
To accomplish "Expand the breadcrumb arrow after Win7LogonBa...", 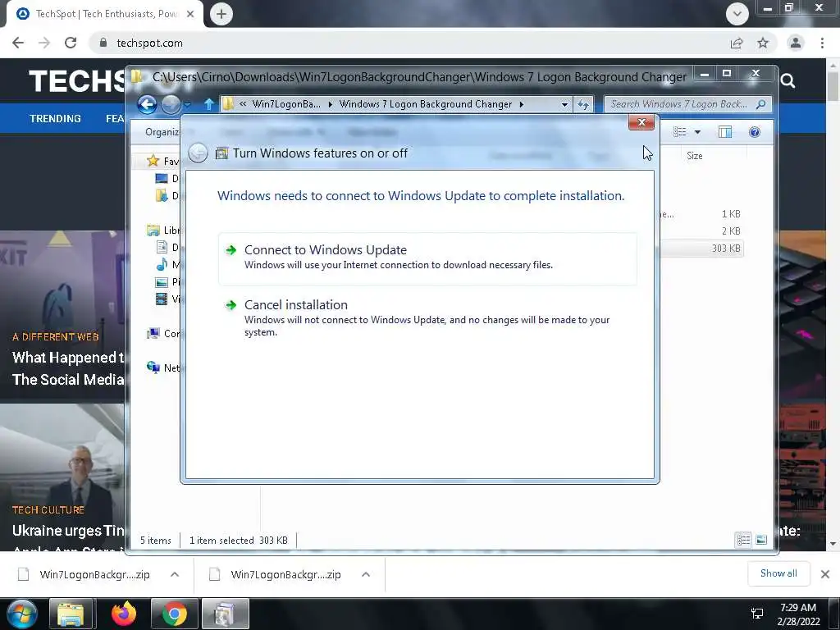I will tap(330, 104).
